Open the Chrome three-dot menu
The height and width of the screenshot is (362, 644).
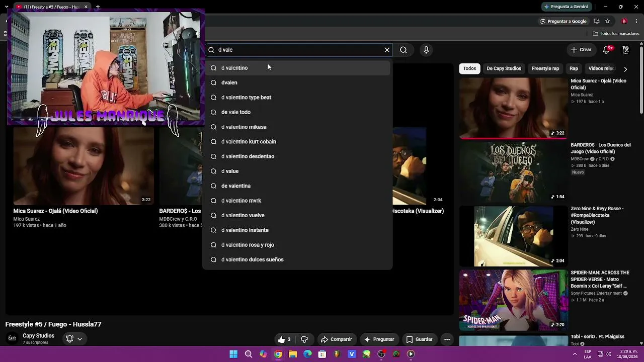tap(636, 21)
